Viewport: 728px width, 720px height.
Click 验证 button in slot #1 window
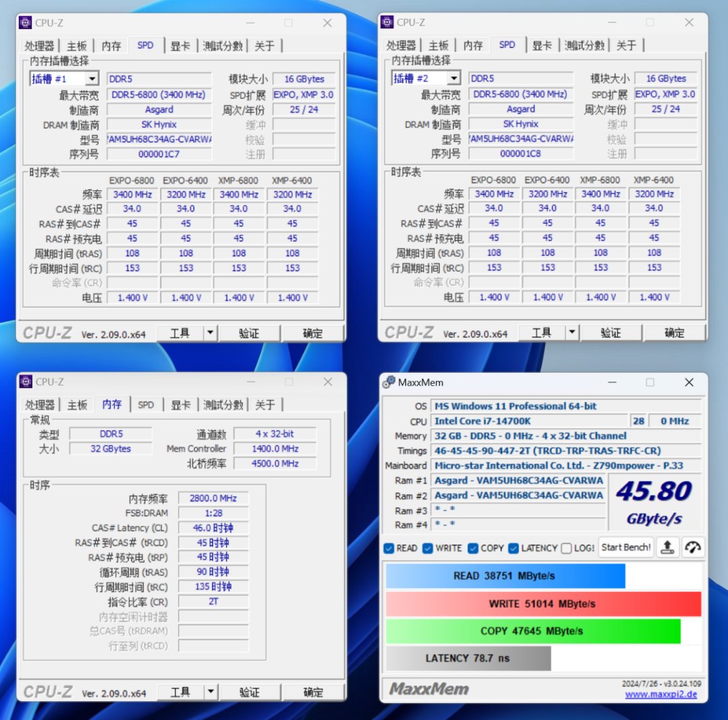click(x=249, y=333)
